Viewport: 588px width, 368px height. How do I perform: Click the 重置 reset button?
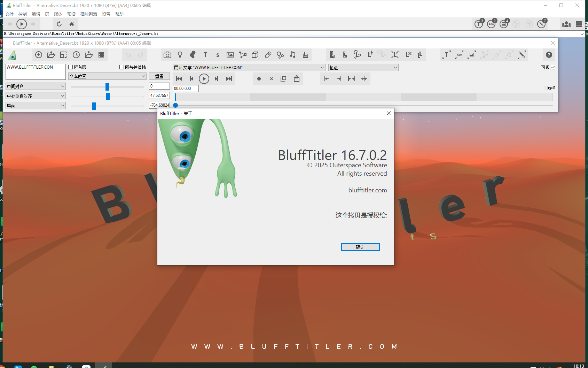pos(159,76)
